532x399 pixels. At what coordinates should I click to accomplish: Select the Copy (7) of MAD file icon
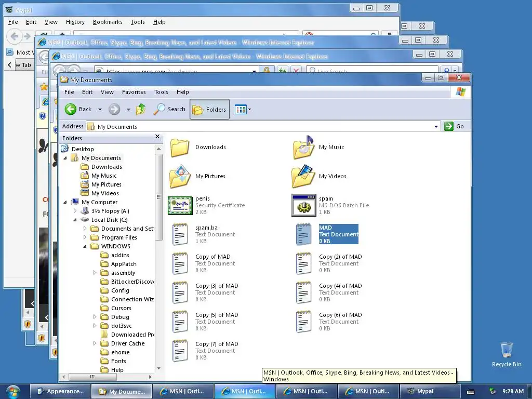(x=180, y=351)
